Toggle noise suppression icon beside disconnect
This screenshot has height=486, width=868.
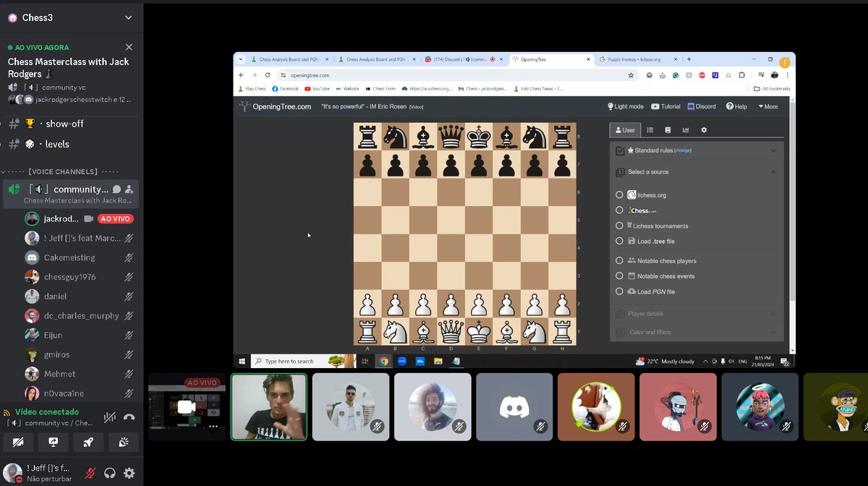pyautogui.click(x=109, y=417)
